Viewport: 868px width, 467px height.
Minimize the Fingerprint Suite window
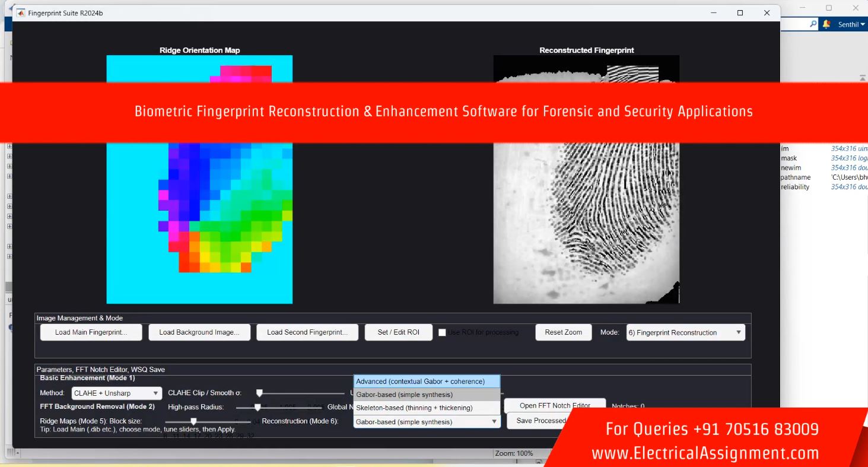point(713,12)
